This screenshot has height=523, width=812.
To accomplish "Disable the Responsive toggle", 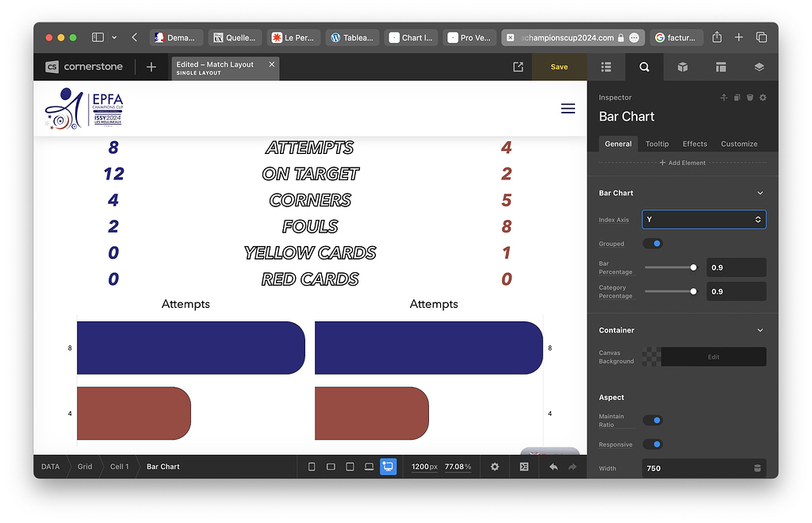I will (x=652, y=444).
